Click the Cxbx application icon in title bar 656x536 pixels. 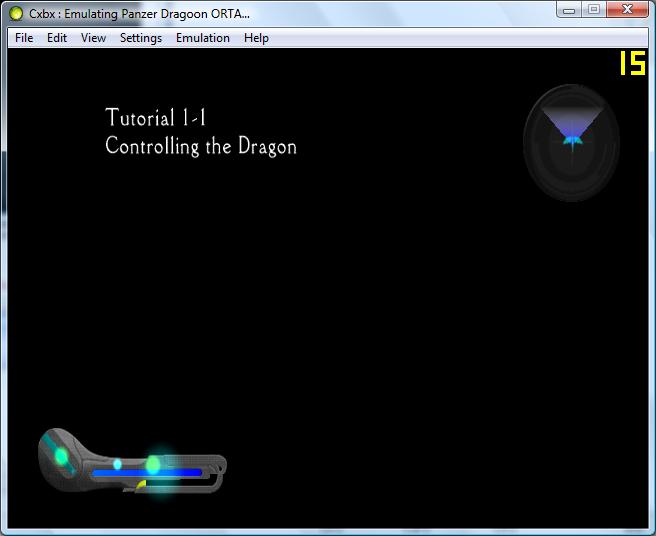click(17, 14)
